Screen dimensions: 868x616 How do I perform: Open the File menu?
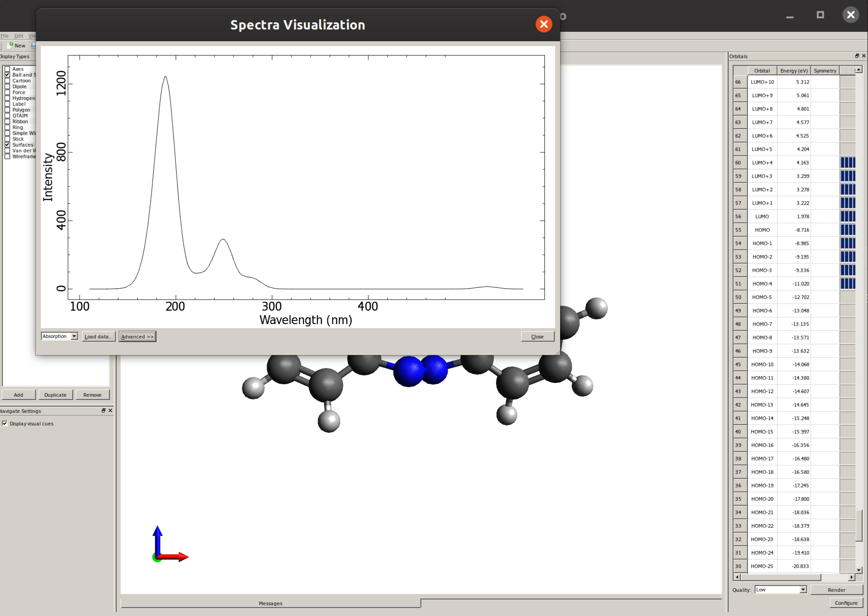click(x=4, y=36)
